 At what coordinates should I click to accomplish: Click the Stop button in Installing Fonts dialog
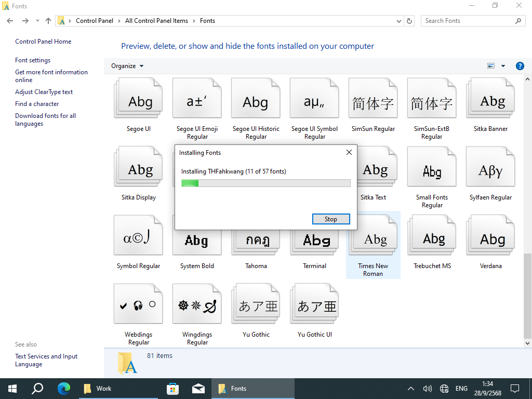pos(331,219)
